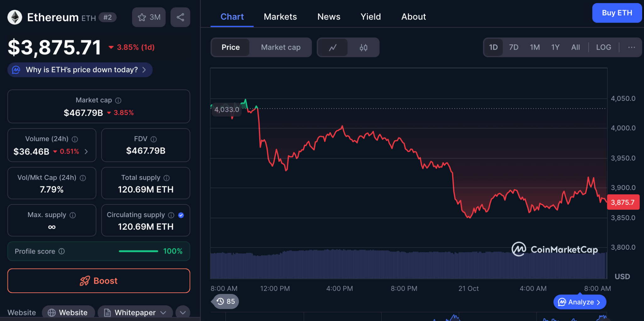Toggle chart to Market cap

280,47
